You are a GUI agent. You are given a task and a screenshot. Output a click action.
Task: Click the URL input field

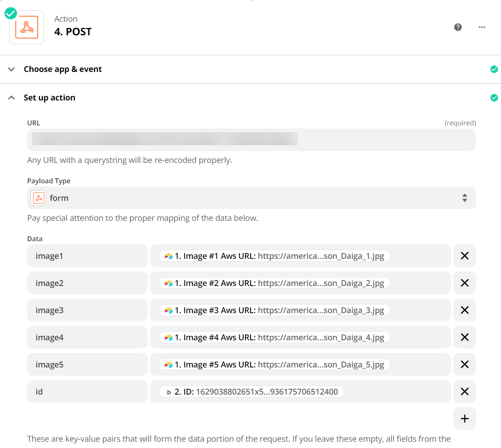[x=251, y=140]
